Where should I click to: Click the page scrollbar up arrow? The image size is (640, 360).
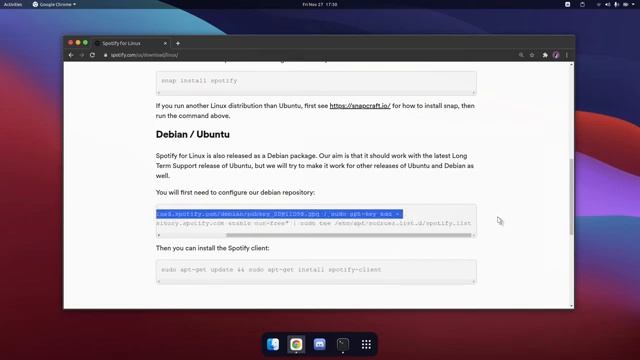click(571, 64)
